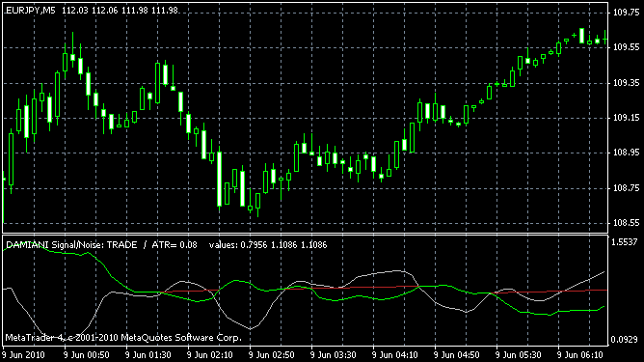Click the DAMIANI Signal/Noise indicator label

(71, 245)
